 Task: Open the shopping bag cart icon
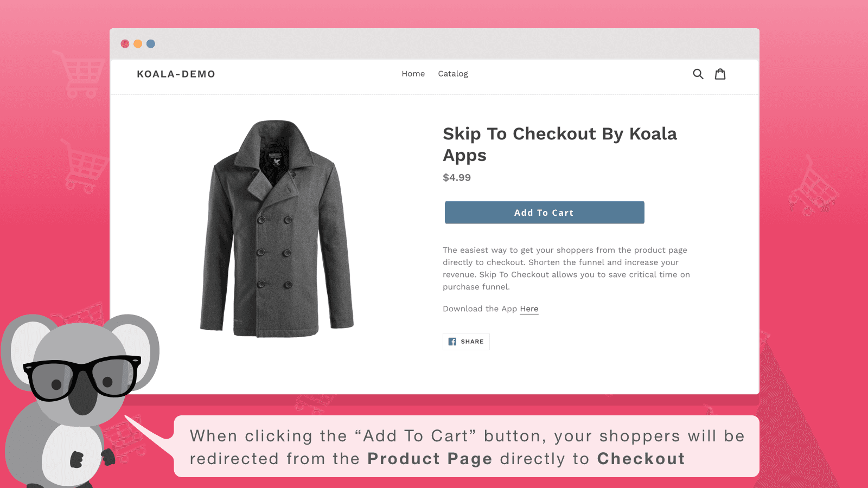tap(720, 74)
